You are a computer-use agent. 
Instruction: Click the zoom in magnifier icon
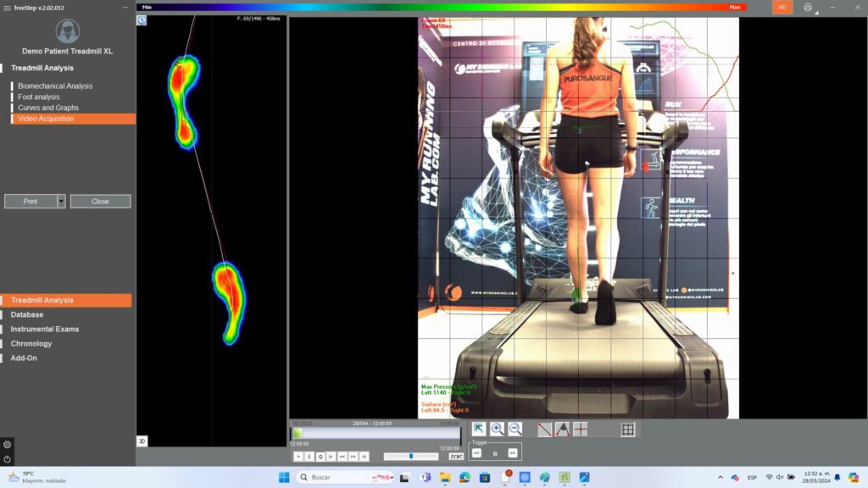point(496,430)
